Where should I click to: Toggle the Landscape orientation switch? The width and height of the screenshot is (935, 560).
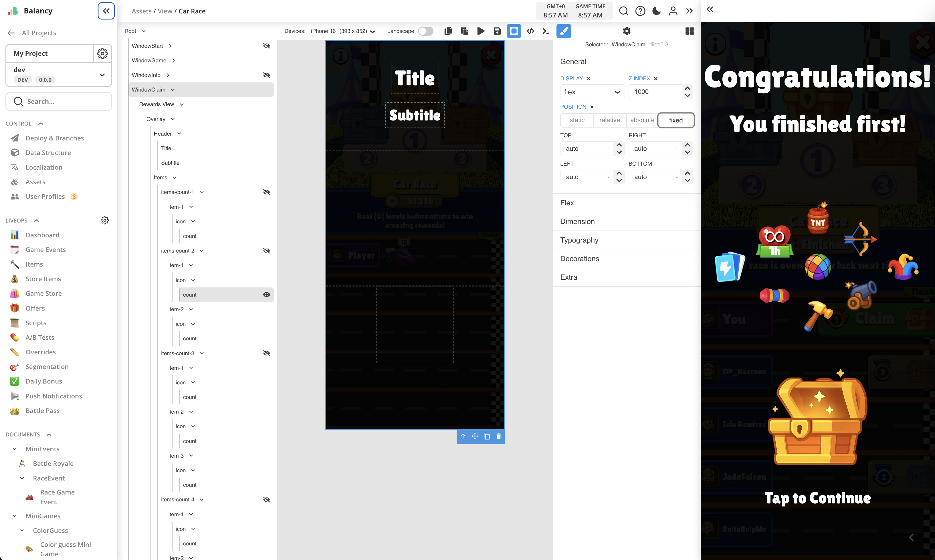tap(425, 31)
